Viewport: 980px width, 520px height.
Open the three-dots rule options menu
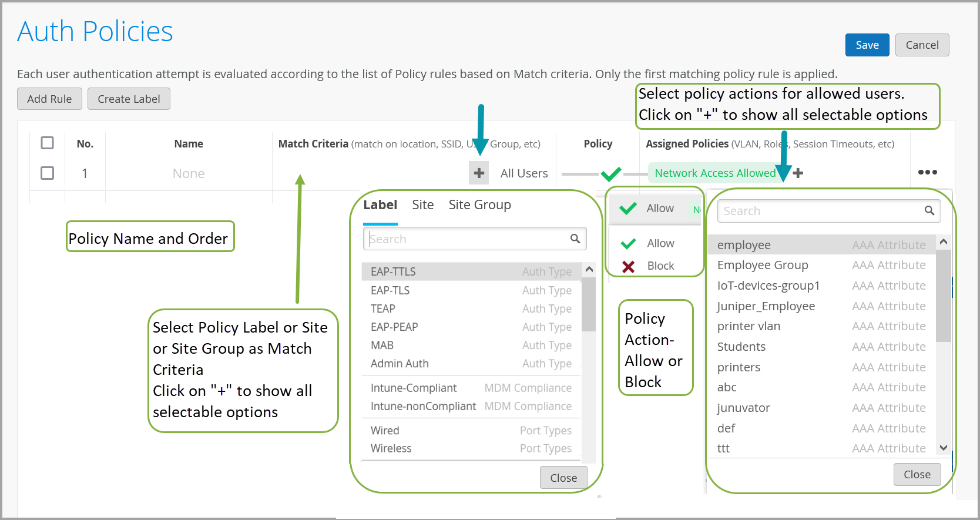pos(927,172)
